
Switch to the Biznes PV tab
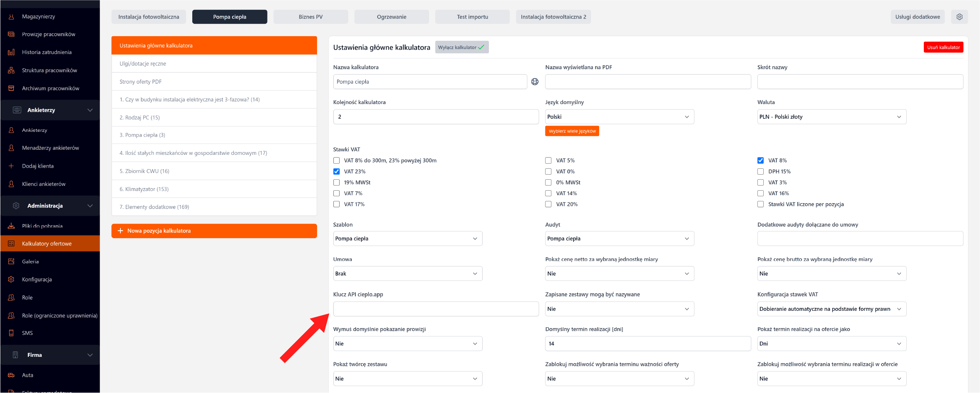pos(310,17)
